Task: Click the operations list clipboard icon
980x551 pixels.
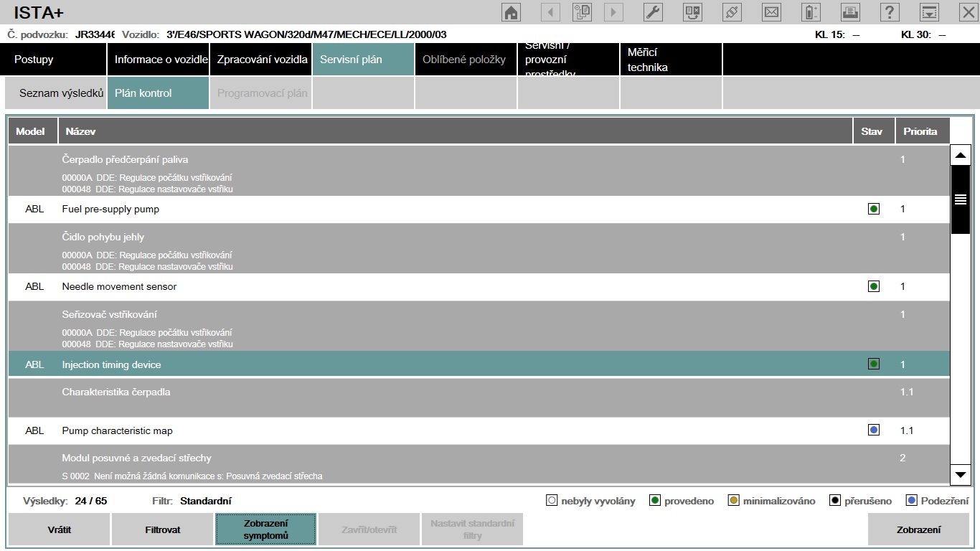Action: pyautogui.click(x=582, y=12)
